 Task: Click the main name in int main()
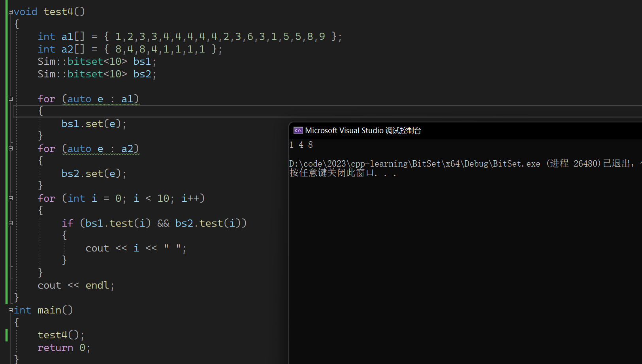pos(49,310)
